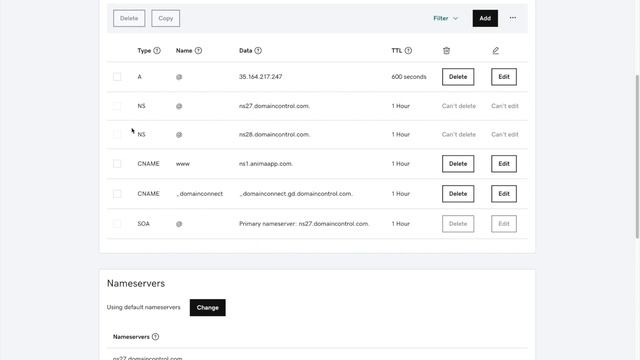
Task: Delete the _domainconnect CNAME record
Action: [x=458, y=194]
